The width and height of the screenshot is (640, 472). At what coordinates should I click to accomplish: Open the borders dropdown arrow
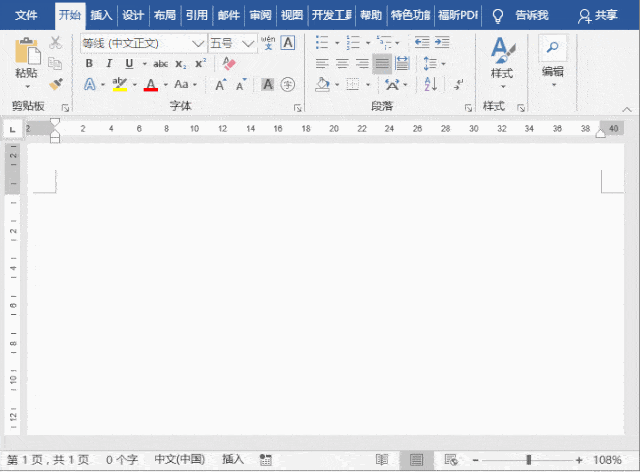point(368,85)
